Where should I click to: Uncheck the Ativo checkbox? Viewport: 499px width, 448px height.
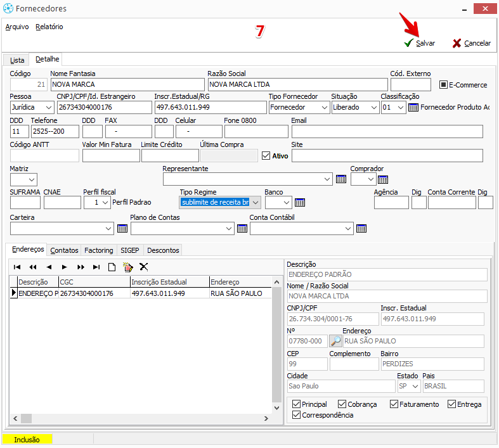266,156
